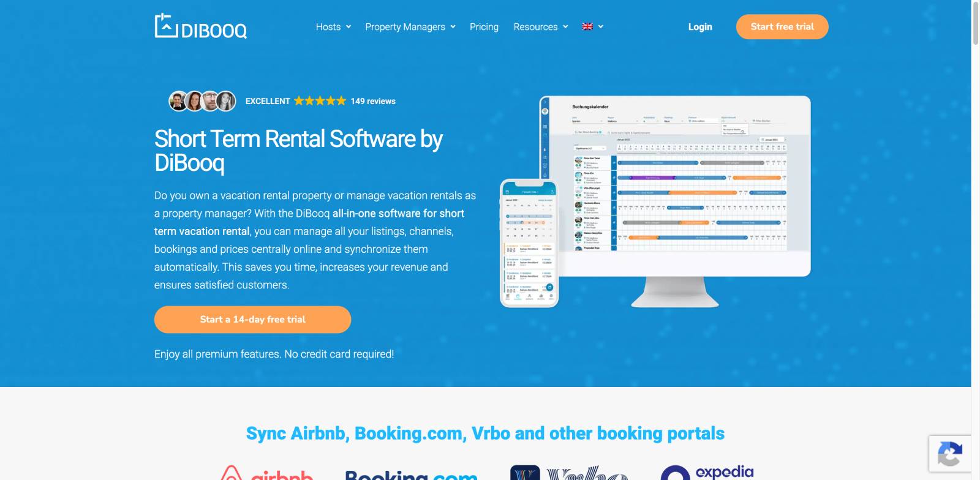
Task: Click the Start free trial header button
Action: 782,27
